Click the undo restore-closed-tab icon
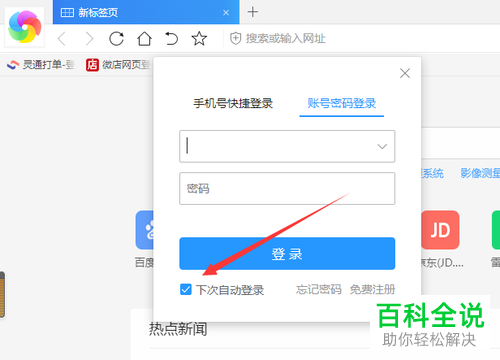 pos(171,39)
